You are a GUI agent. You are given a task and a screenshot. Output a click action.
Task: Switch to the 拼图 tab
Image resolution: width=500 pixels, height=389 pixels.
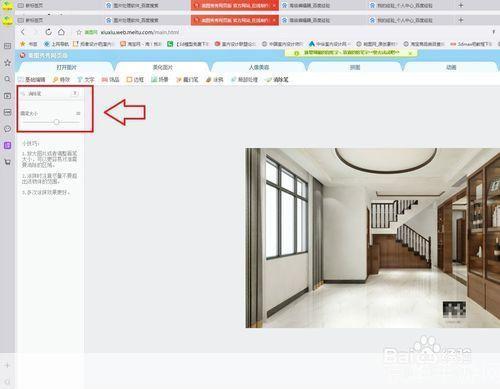tap(355, 67)
